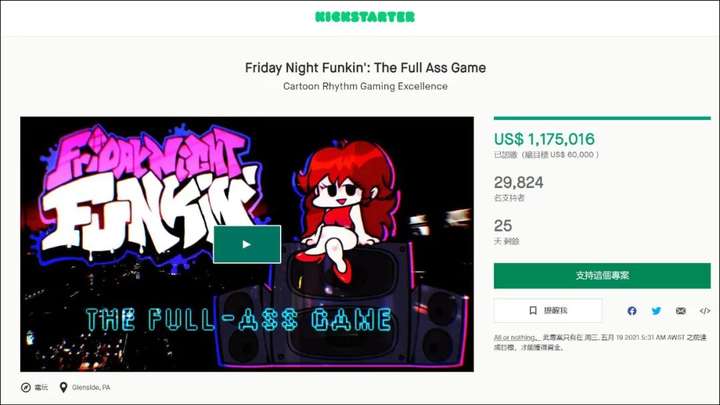720x405 pixels.
Task: Share the project via email icon
Action: (x=681, y=311)
